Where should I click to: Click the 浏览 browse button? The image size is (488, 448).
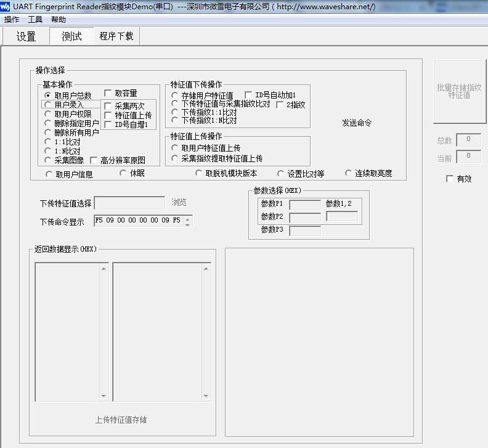(x=179, y=202)
